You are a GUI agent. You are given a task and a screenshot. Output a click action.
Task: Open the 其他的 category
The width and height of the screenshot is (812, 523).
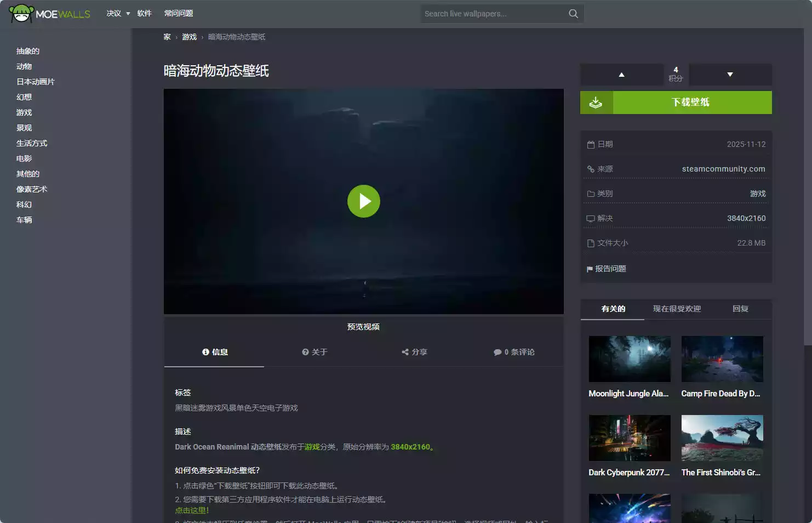(28, 174)
